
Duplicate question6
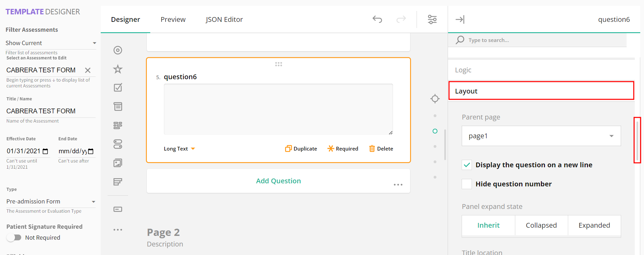[301, 149]
